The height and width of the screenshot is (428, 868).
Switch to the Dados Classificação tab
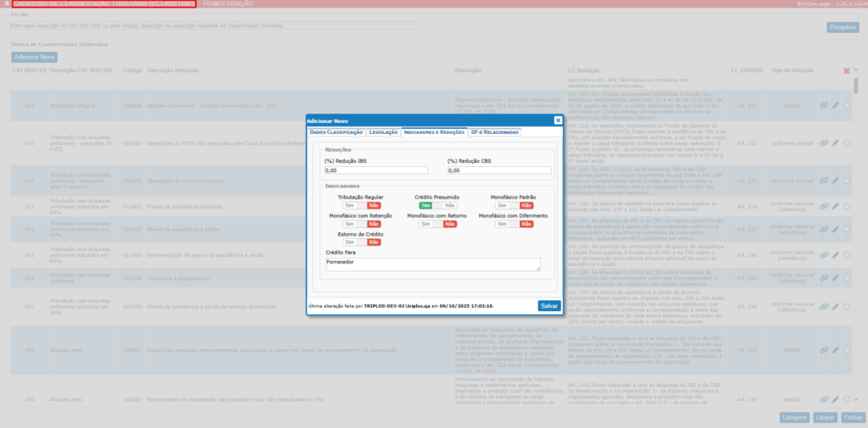[336, 132]
